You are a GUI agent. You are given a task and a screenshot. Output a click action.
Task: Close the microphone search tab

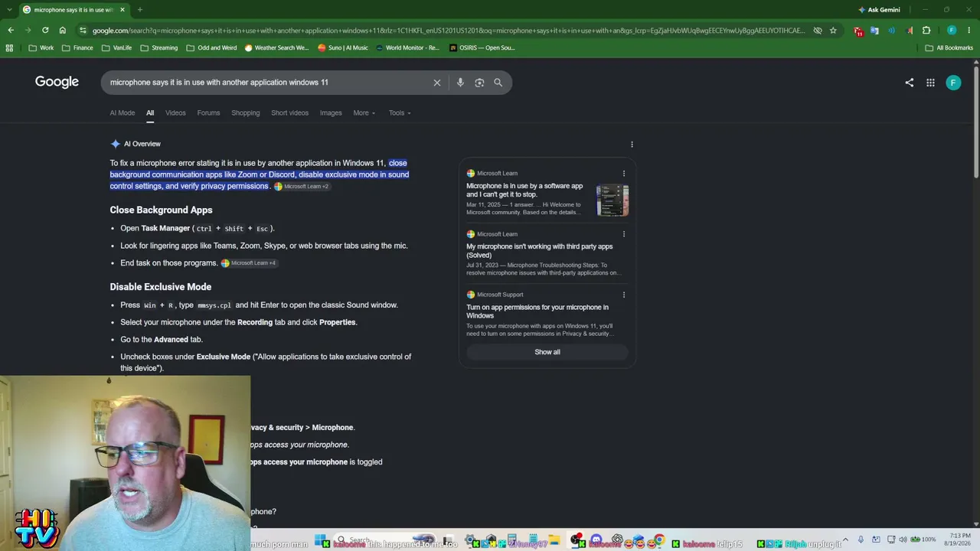122,10
